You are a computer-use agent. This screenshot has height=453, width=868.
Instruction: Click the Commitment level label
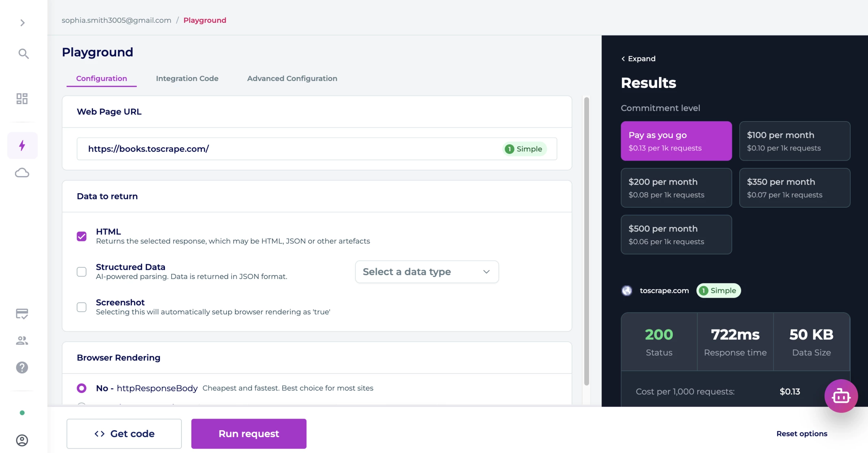660,108
